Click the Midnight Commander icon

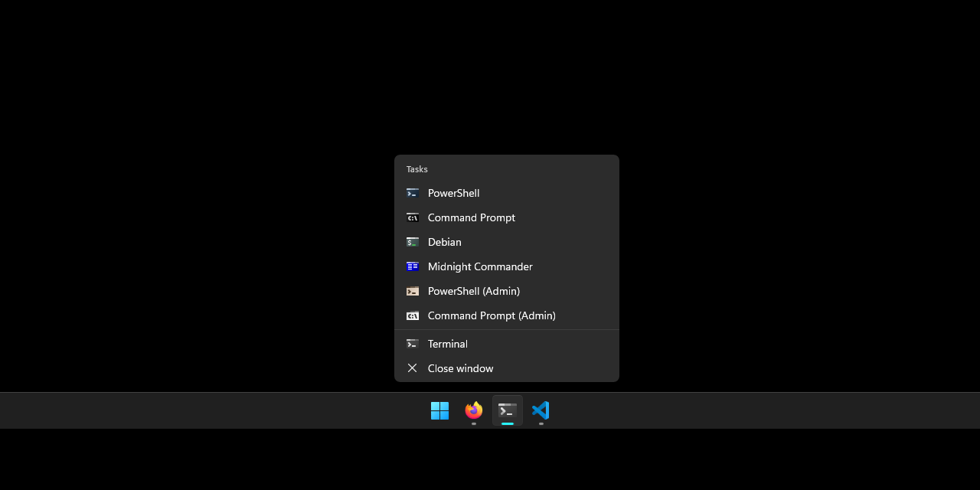tap(413, 266)
